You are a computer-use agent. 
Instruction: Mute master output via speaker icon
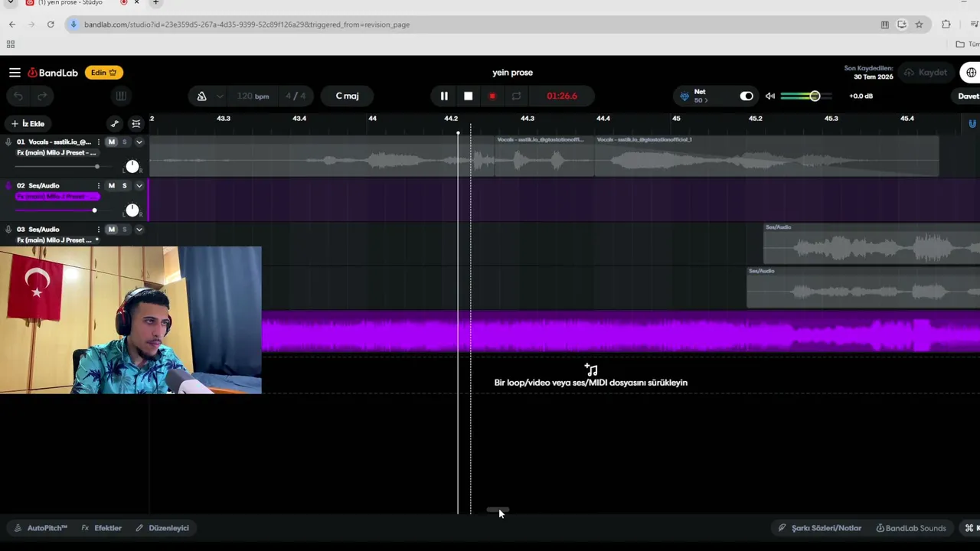coord(770,96)
